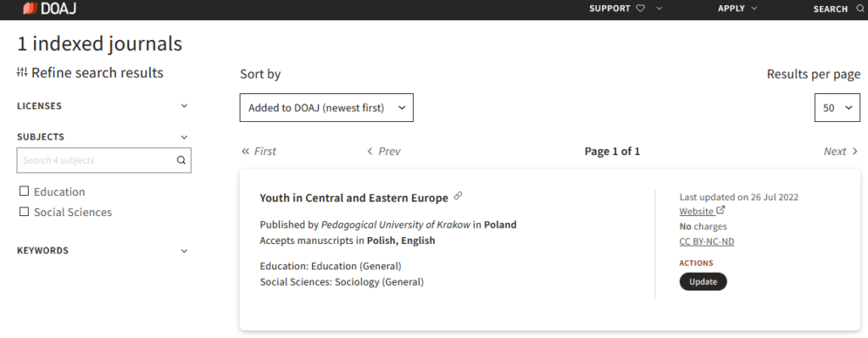This screenshot has width=868, height=338.
Task: Open the Sort by dropdown
Action: click(x=326, y=108)
